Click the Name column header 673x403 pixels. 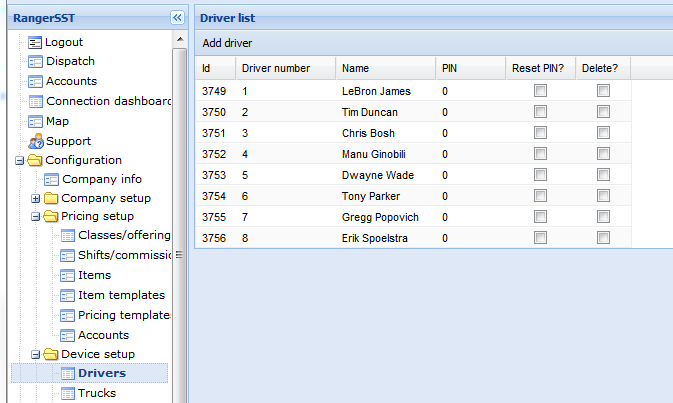tap(356, 68)
